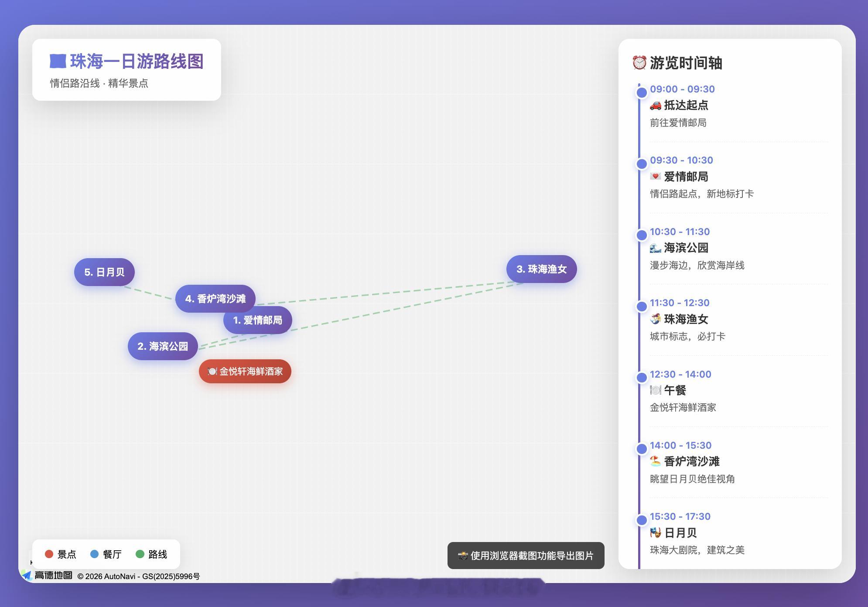
Task: Click the 高德地图 logo
Action: 47,575
